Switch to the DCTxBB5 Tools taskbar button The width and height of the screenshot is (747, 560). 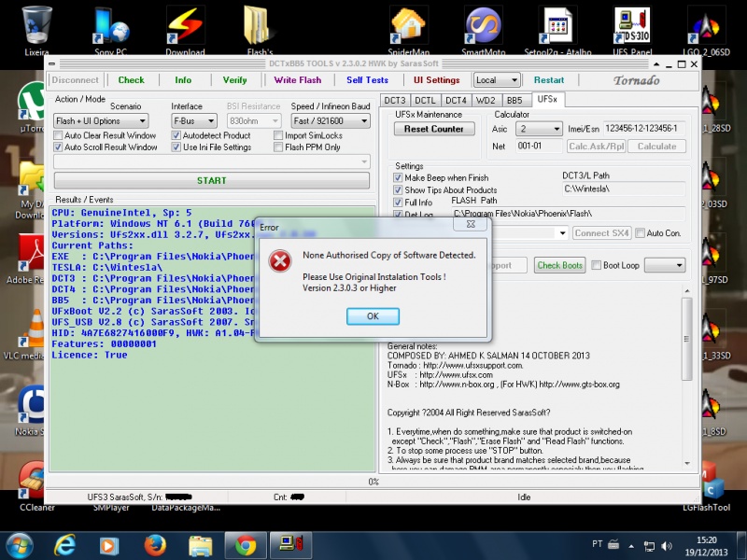[291, 546]
